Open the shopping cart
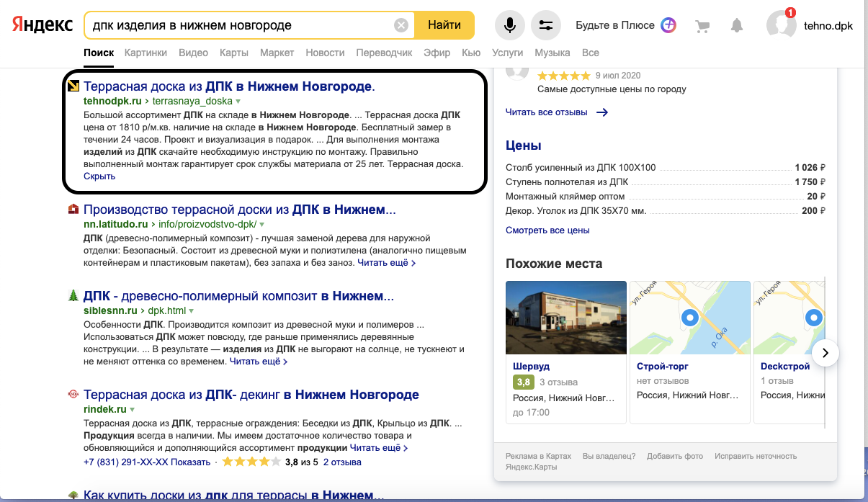 [x=702, y=25]
